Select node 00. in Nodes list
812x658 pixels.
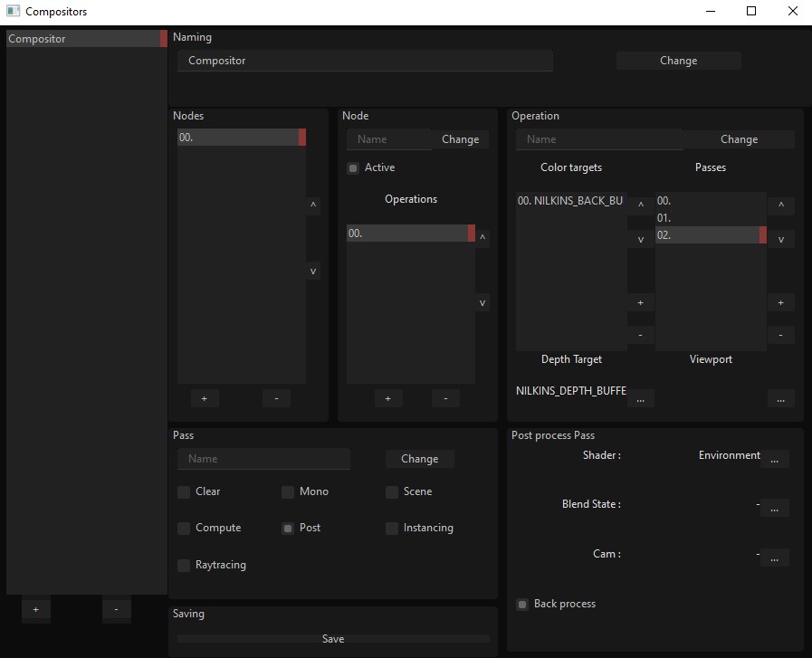click(242, 138)
